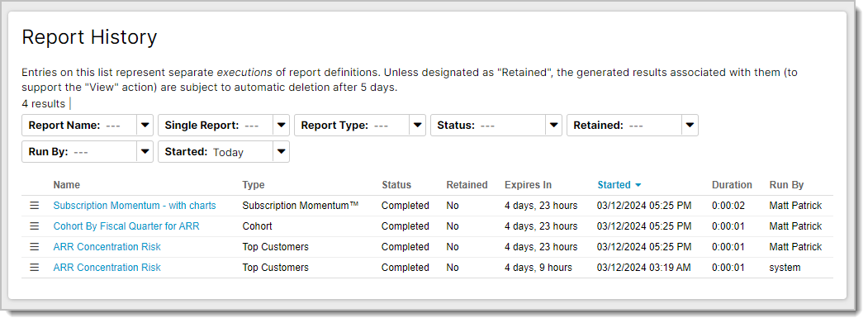868x323 pixels.
Task: Open row menu for ARR Concentration Risk by Matt Patrick
Action: coord(35,246)
